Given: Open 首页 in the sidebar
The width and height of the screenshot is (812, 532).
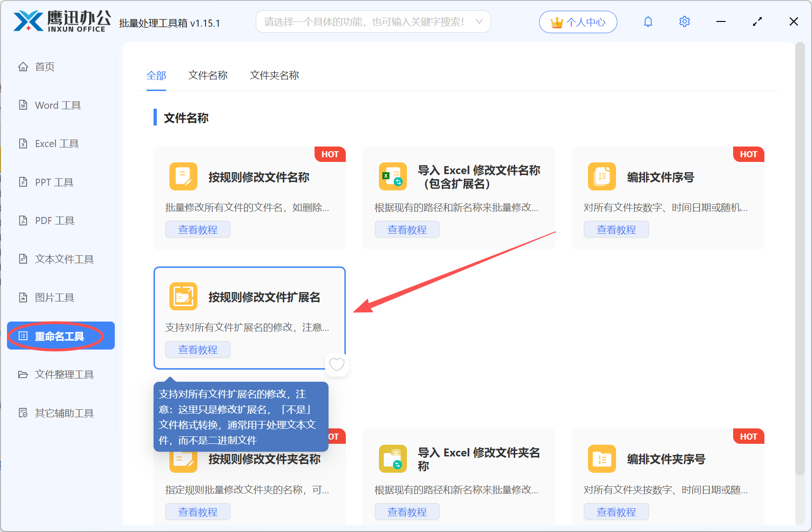Looking at the screenshot, I should point(61,67).
